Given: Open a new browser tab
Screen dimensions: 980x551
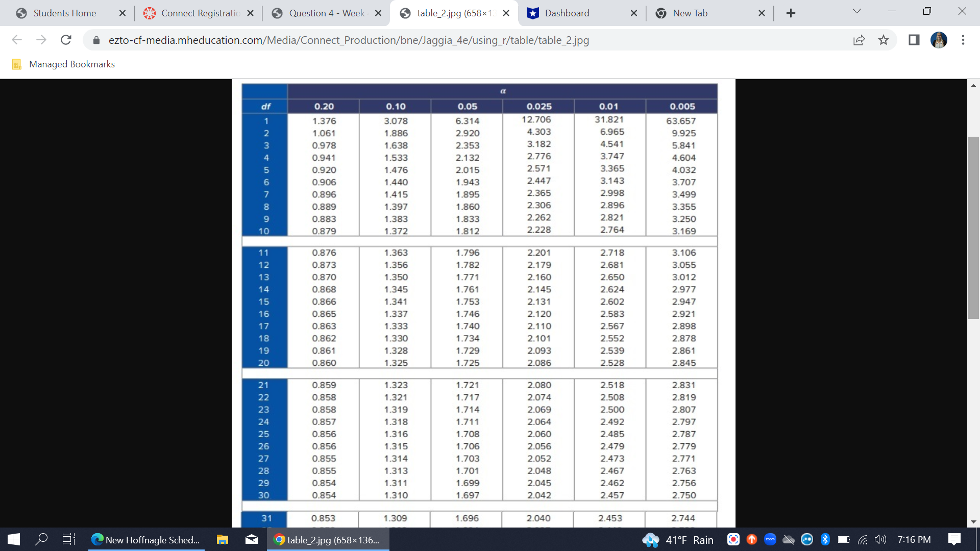Looking at the screenshot, I should click(791, 13).
